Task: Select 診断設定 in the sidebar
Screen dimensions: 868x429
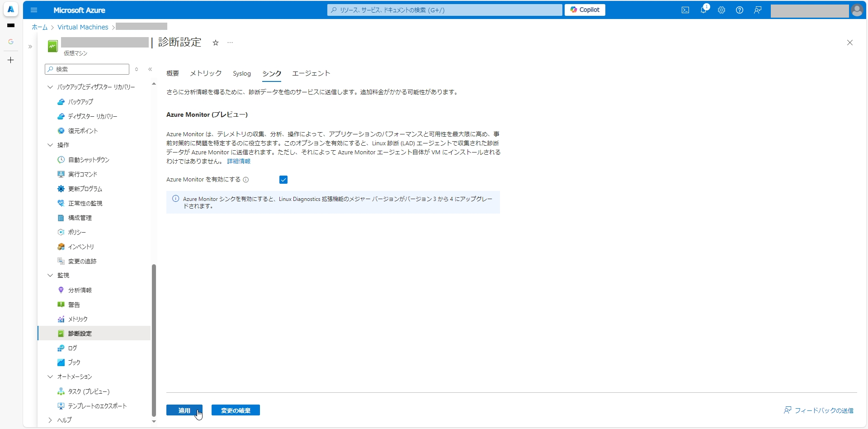Action: click(x=94, y=334)
